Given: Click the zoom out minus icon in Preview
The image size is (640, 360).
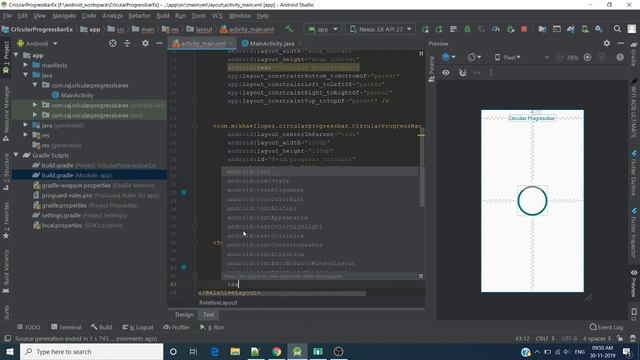Looking at the screenshot, I should 560,58.
